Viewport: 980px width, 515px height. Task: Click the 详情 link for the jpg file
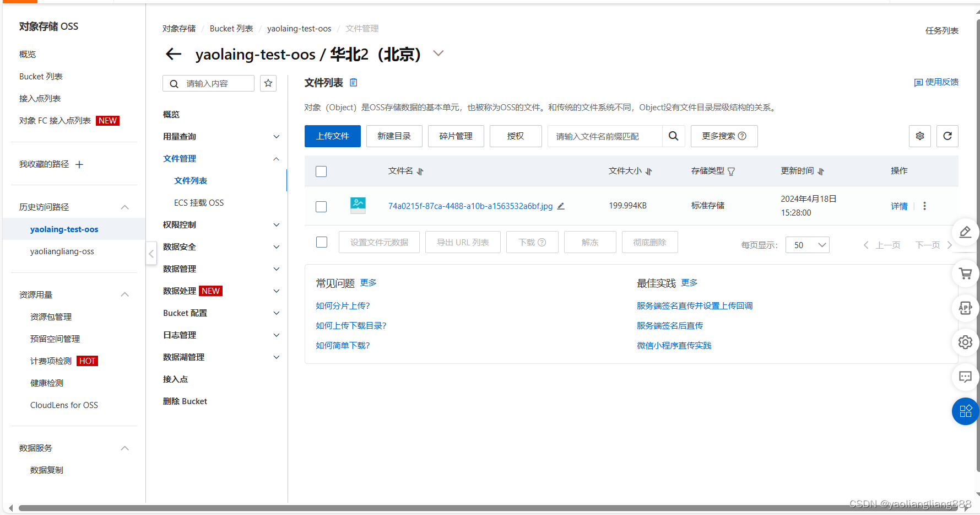(x=899, y=206)
